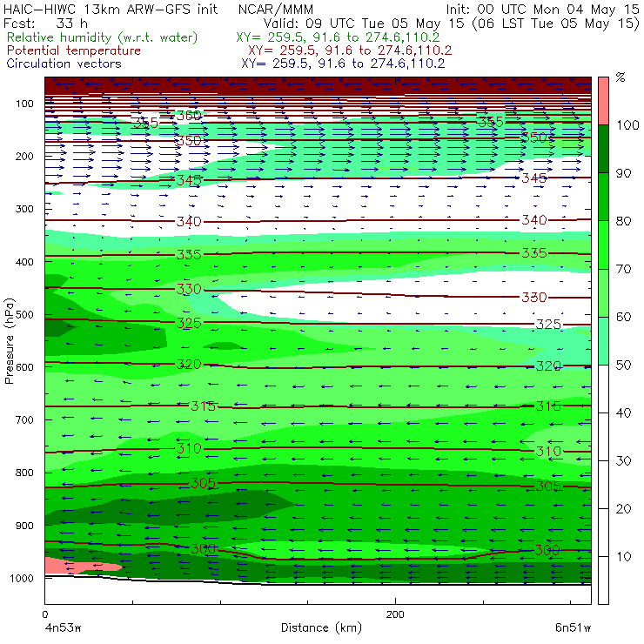Click the '1000' pressure axis tick label
Viewport: 644px width, 644px height.
[x=22, y=578]
